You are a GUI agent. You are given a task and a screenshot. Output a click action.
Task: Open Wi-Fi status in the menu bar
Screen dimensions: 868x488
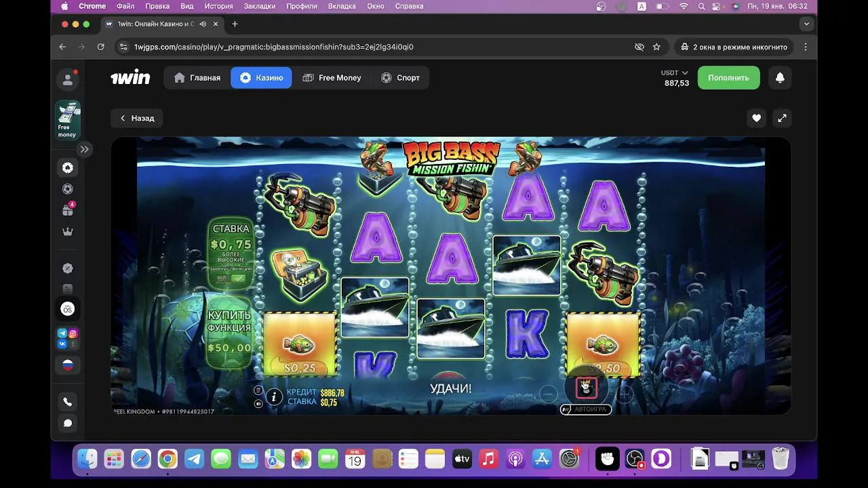tap(684, 6)
